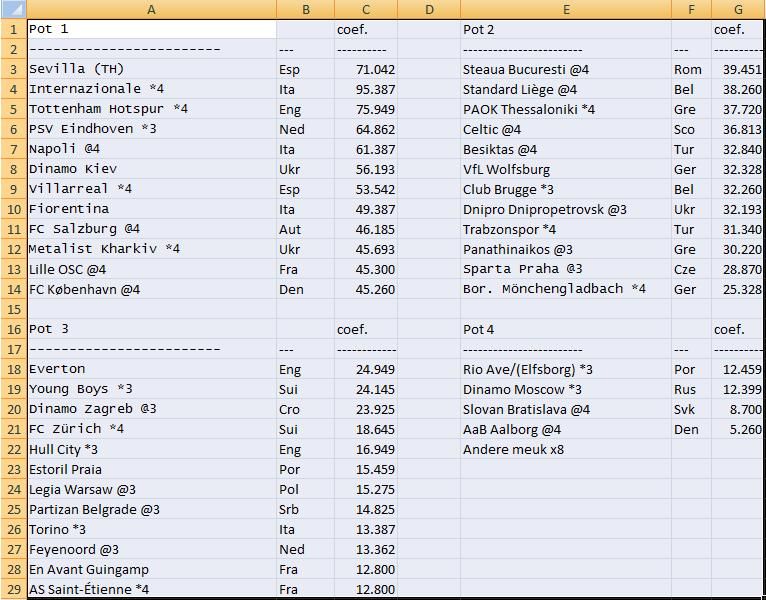
Task: Click cell 'Steaua Bucuresti @4'
Action: 566,69
